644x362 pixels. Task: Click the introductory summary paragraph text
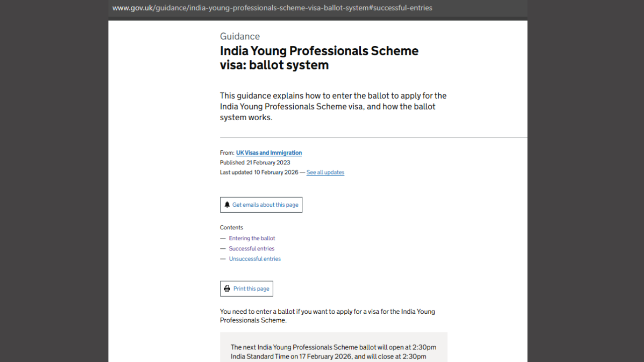(333, 106)
